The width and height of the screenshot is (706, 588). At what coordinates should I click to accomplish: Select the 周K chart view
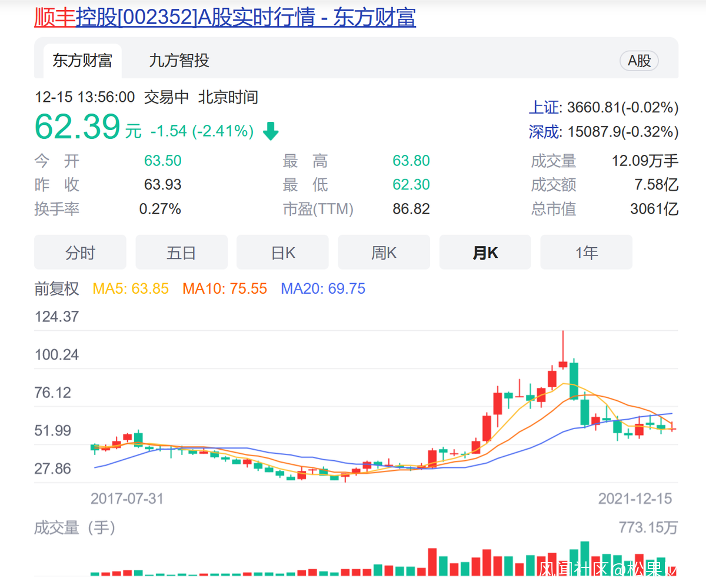[384, 253]
